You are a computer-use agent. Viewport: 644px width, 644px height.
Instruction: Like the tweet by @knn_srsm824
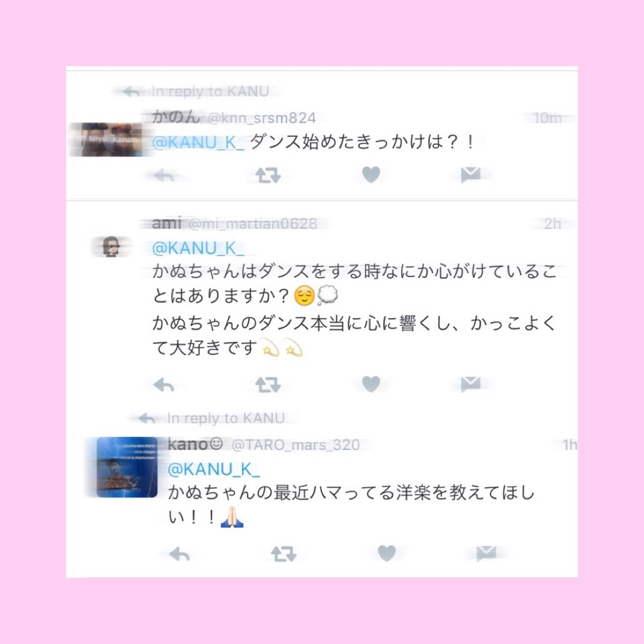[x=371, y=174]
